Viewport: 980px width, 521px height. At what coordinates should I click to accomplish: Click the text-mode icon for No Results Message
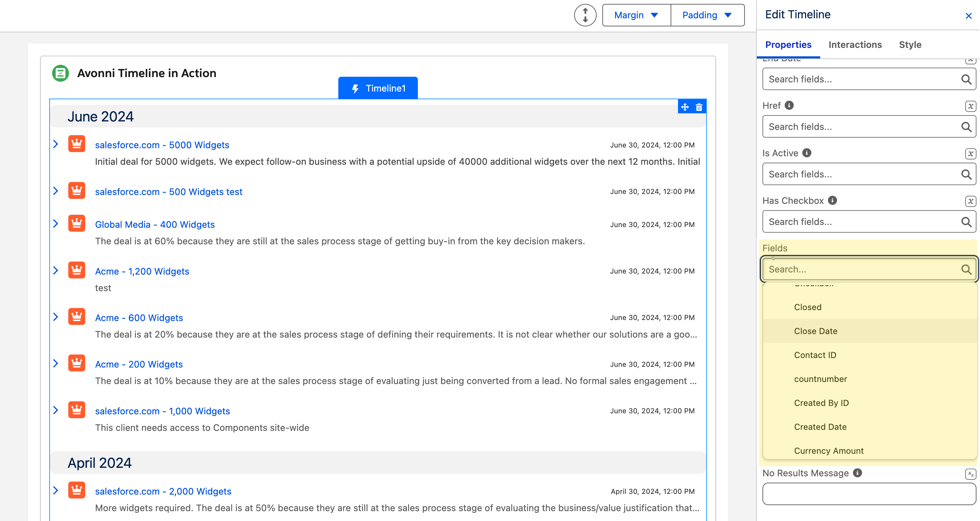[x=970, y=474]
